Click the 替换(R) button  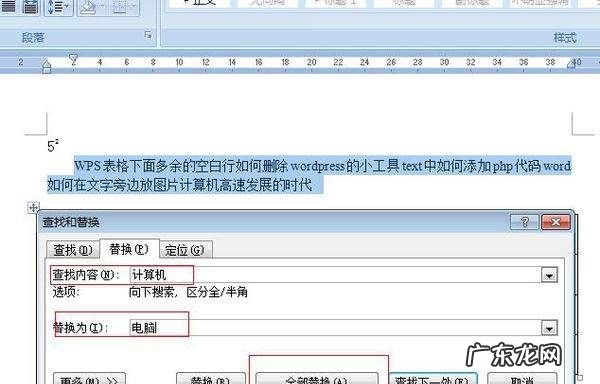pyautogui.click(x=210, y=379)
